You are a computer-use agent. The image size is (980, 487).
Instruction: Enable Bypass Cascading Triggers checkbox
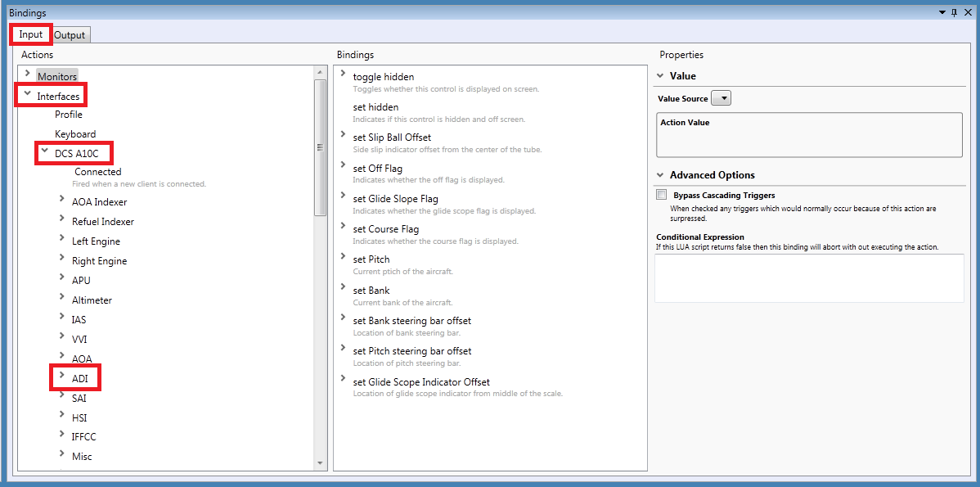661,195
